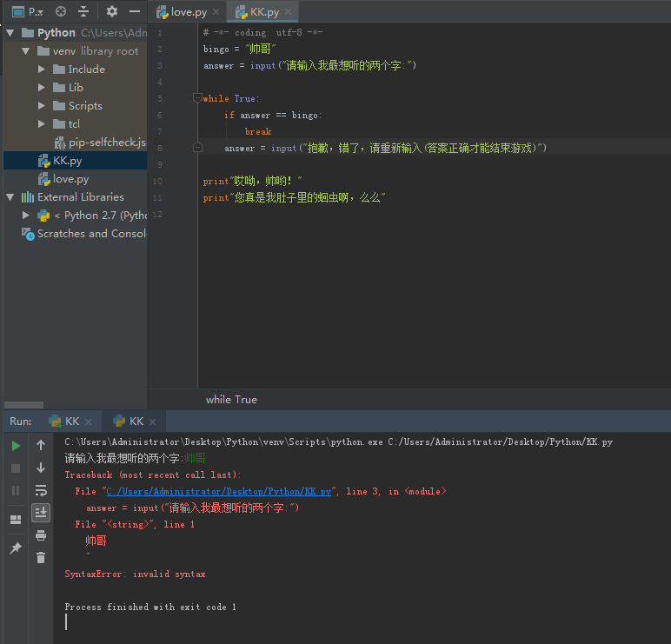Click the Scripts folder label

[x=85, y=106]
